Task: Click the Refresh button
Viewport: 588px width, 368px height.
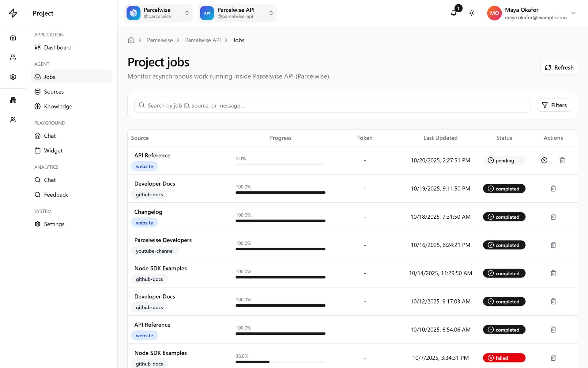Action: [x=559, y=67]
